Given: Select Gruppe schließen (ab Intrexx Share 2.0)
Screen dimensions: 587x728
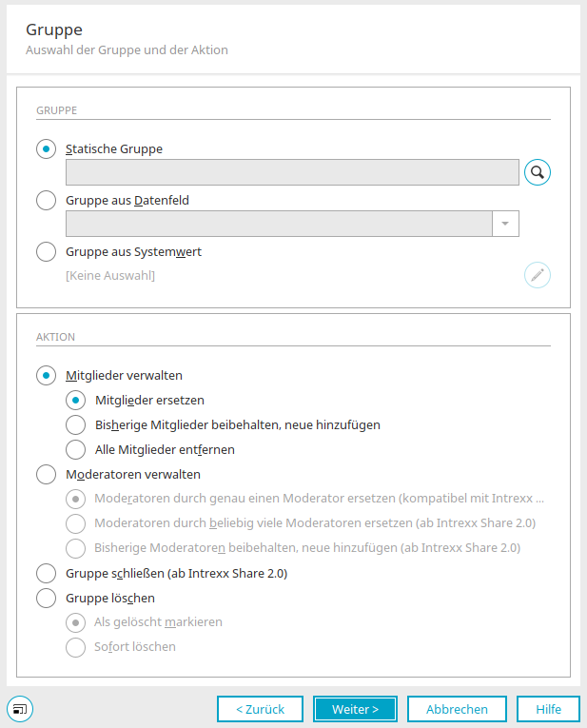Looking at the screenshot, I should pos(46,574).
